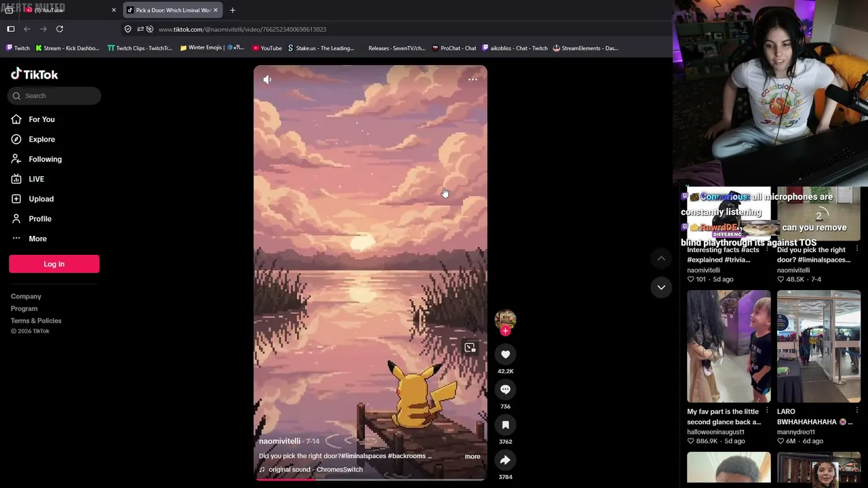The width and height of the screenshot is (868, 488).
Task: Expand Terms & Policies footer section
Action: point(36,321)
